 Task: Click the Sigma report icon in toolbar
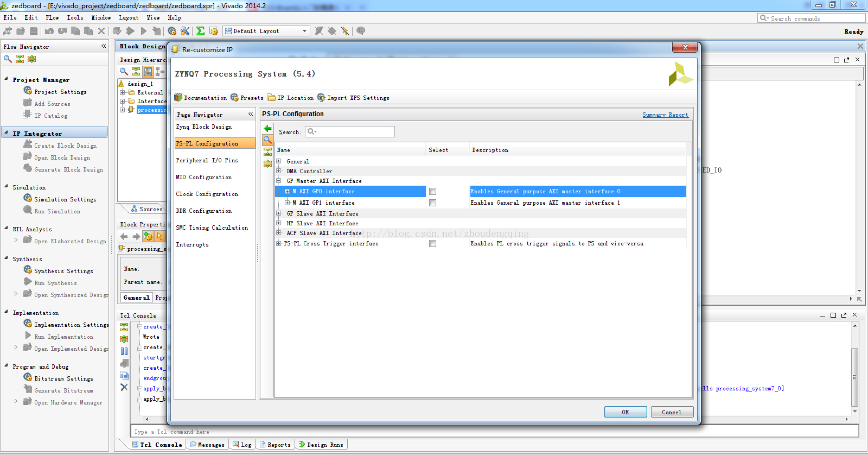point(200,31)
